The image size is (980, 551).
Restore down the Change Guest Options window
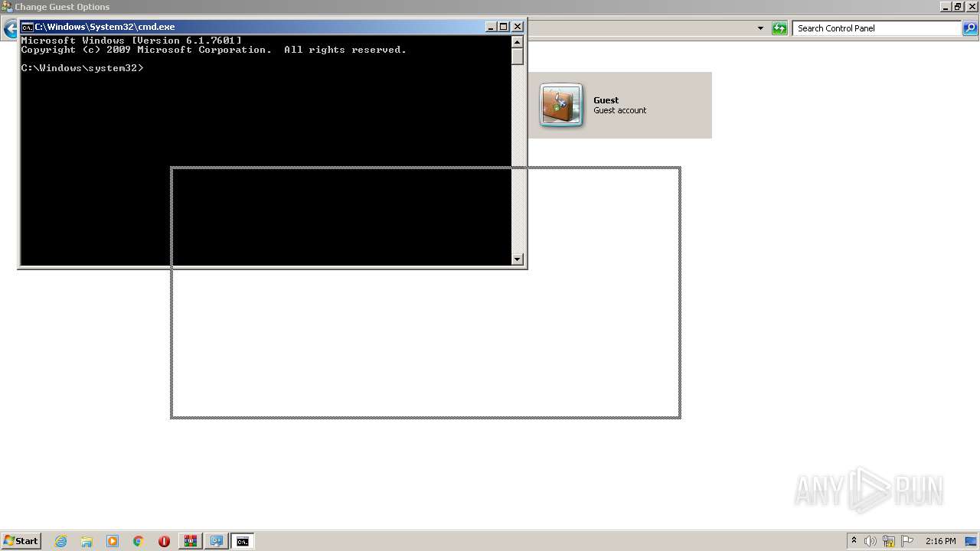pos(958,7)
